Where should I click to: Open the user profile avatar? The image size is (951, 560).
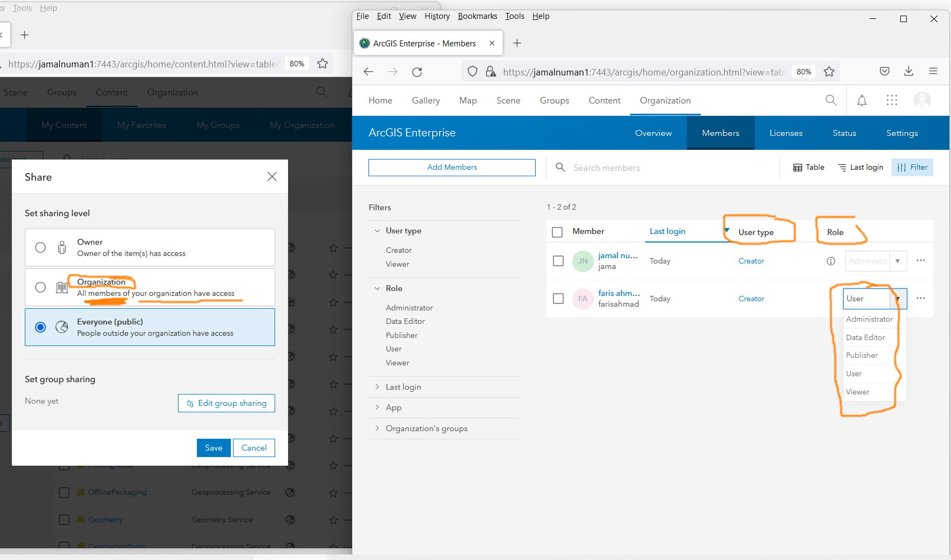coord(922,100)
